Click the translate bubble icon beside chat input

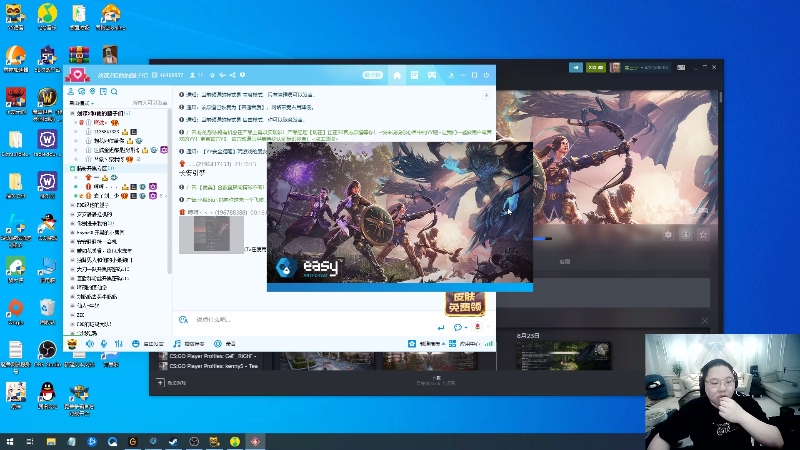point(183,319)
